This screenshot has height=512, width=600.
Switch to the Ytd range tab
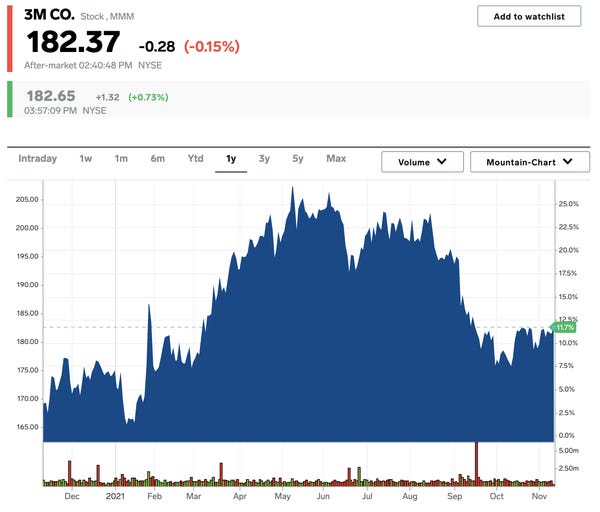[196, 158]
